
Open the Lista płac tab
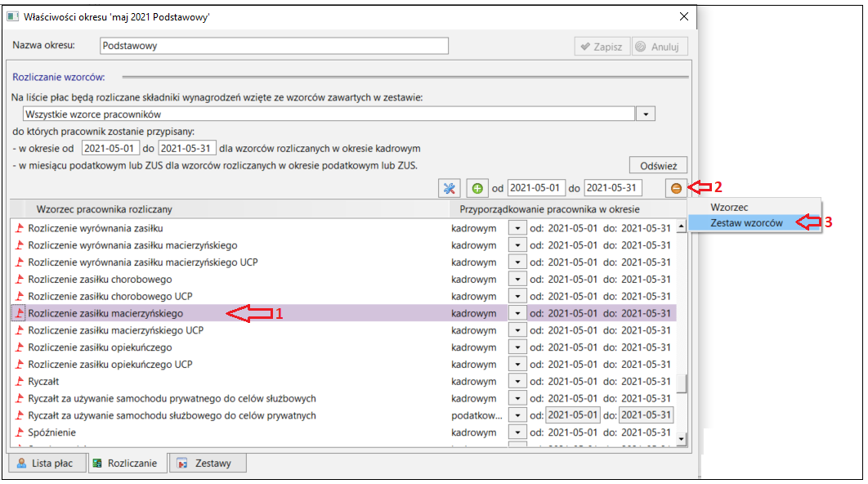47,464
